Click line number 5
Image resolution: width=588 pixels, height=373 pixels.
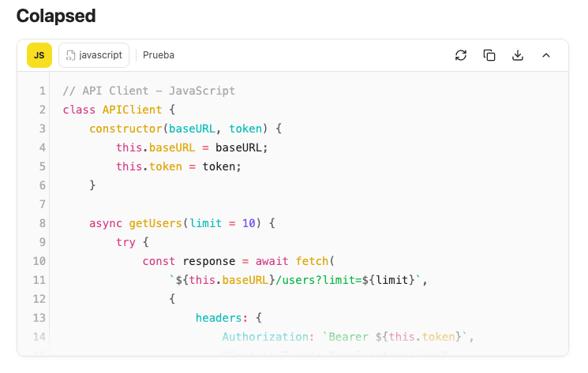pyautogui.click(x=43, y=166)
